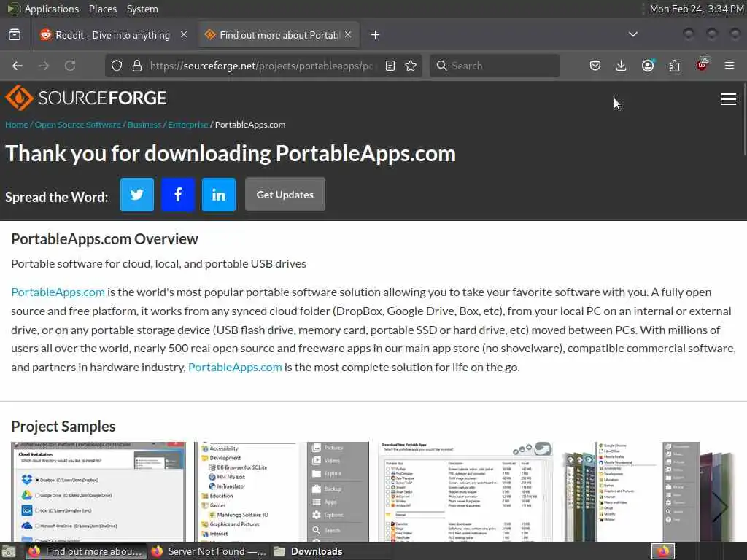Click the Firefox Search box
Screen dimensions: 747x560
[495, 66]
